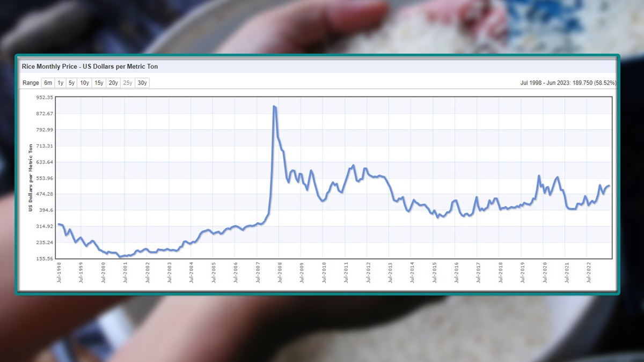Screen dimensions: 644x362
Task: Click the 155.56 y-axis label
Action: (45, 258)
